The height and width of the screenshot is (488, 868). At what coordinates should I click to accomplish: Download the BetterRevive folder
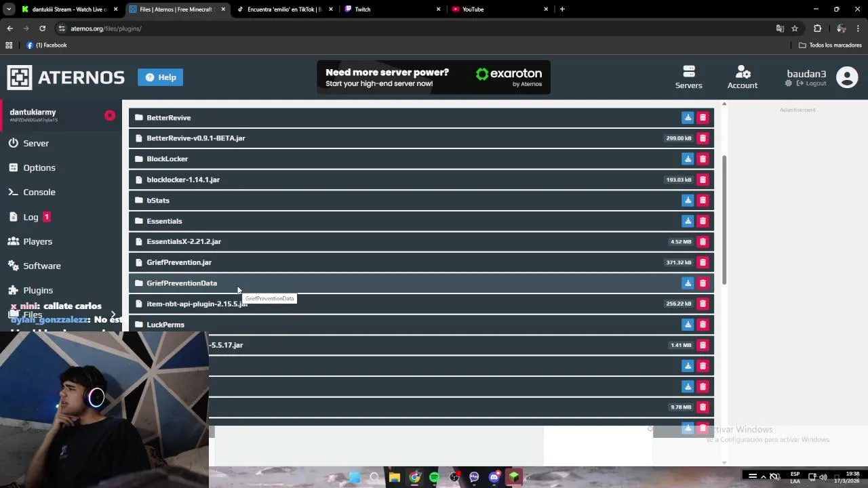point(688,118)
